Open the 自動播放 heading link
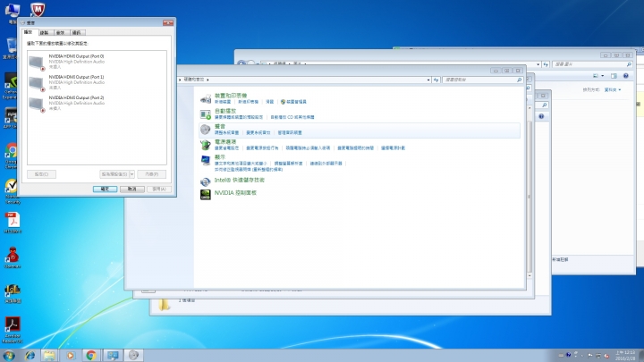 click(225, 111)
